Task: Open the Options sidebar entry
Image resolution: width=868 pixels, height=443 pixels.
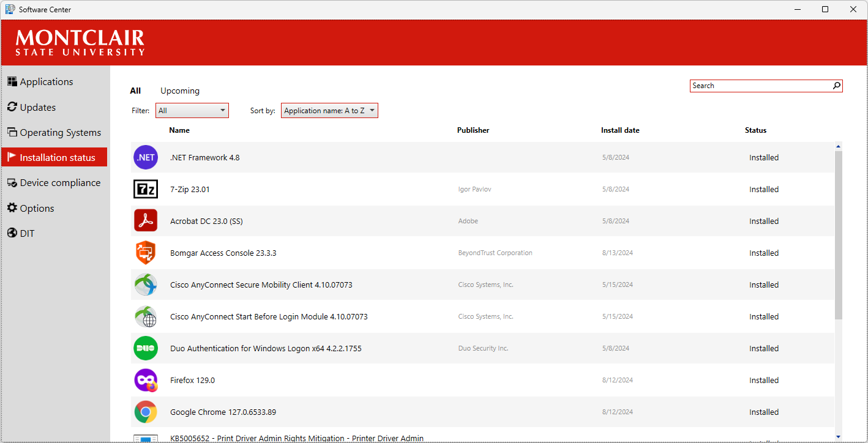Action: click(x=36, y=208)
